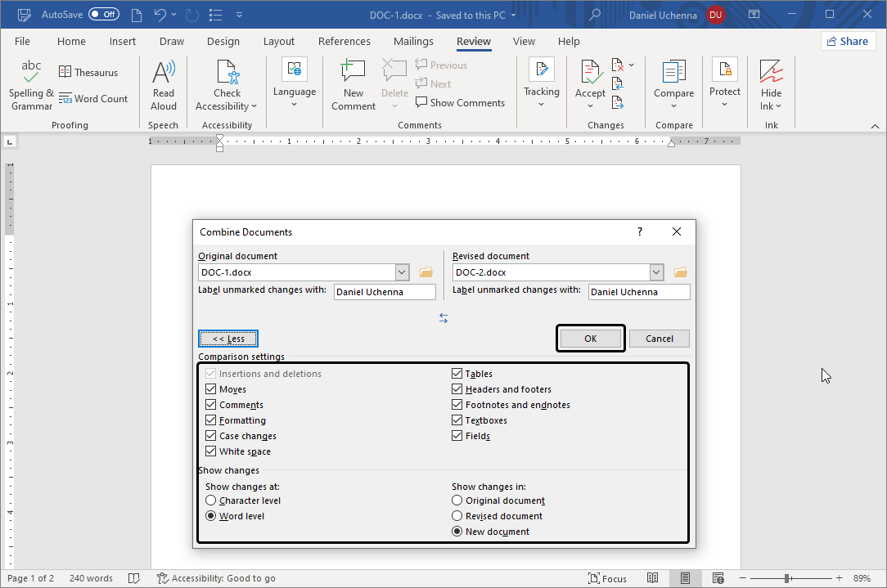
Task: Expand the Original document list
Action: click(x=402, y=272)
